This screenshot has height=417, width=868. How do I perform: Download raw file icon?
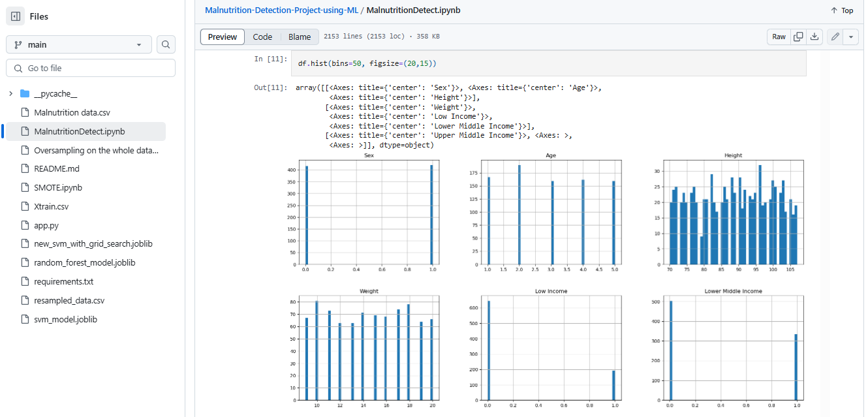pos(814,37)
